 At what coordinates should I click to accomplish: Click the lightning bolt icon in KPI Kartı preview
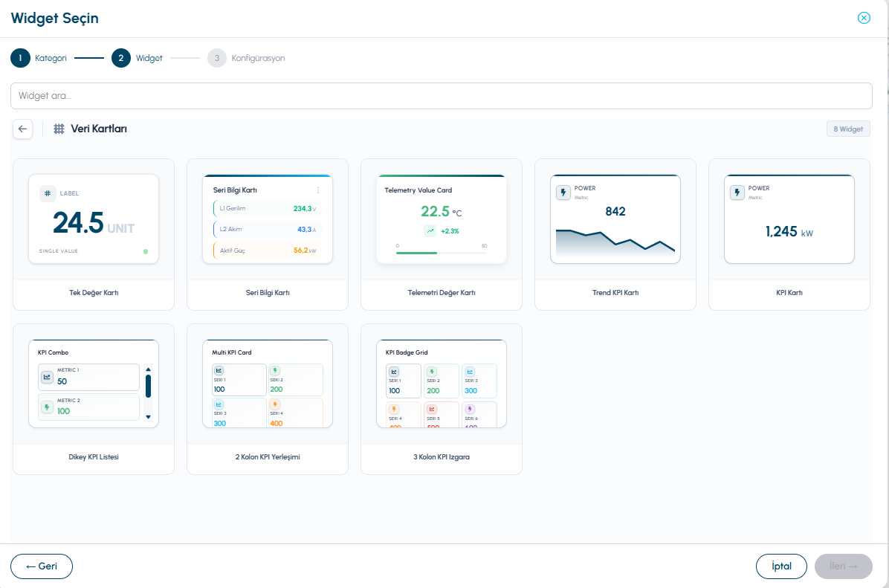737,193
